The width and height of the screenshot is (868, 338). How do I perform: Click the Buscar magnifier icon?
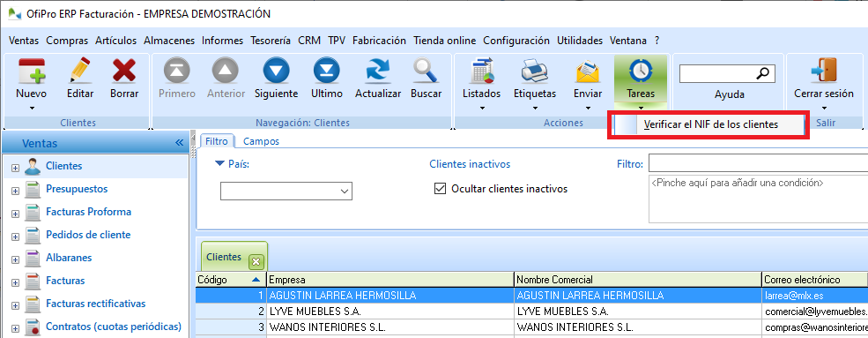pos(427,71)
